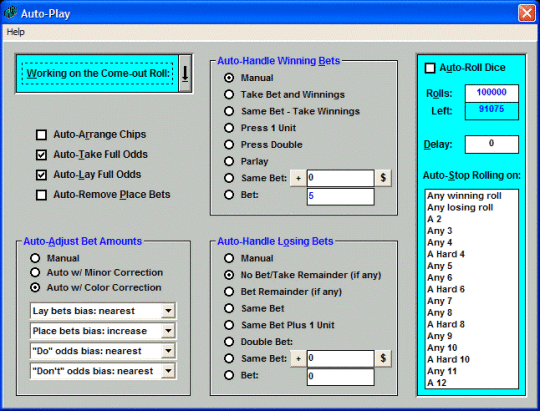Select A Hard 4 in list
Image resolution: width=540 pixels, height=411 pixels.
[x=471, y=255]
